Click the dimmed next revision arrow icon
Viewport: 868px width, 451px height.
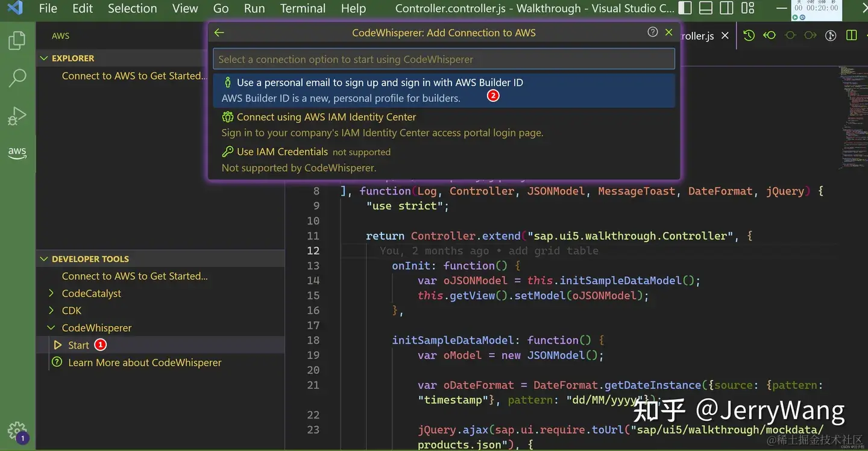[x=810, y=36]
